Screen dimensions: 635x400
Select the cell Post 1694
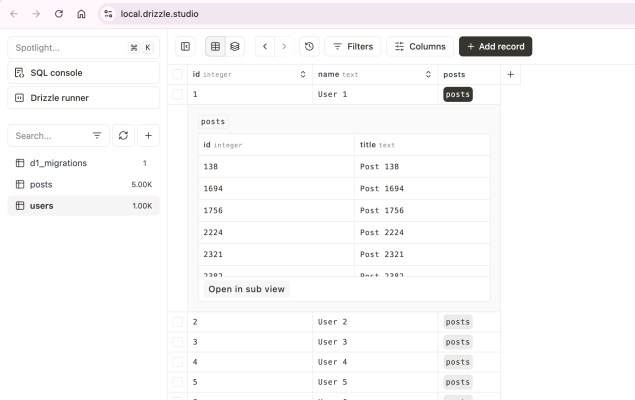tap(422, 189)
